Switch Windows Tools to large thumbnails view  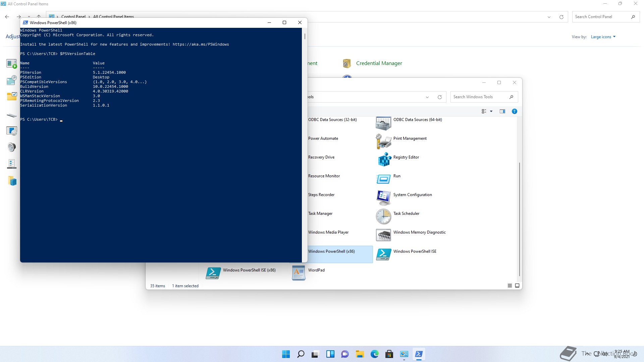tap(517, 286)
